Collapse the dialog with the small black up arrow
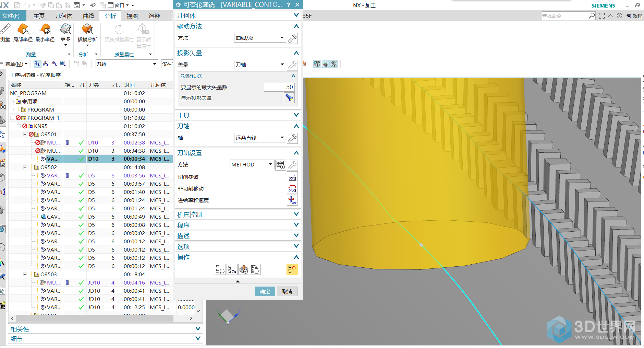Screen dimensions: 644x348 click(238, 281)
